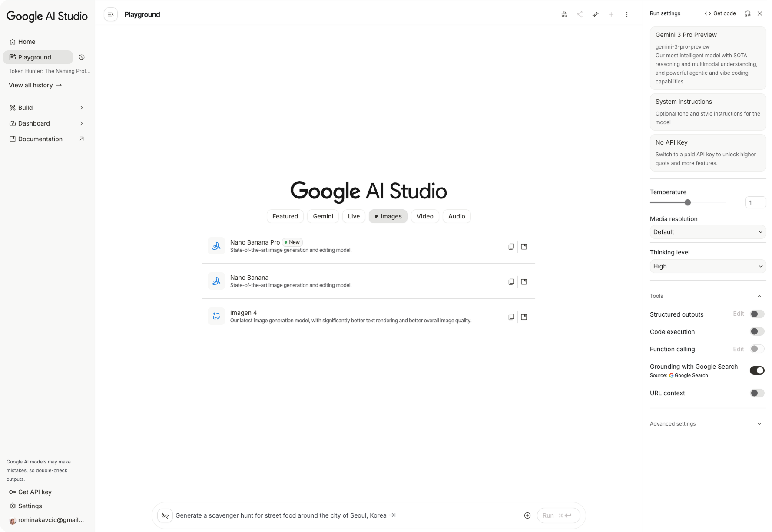
Task: Edit Function calling declarations
Action: coord(739,349)
